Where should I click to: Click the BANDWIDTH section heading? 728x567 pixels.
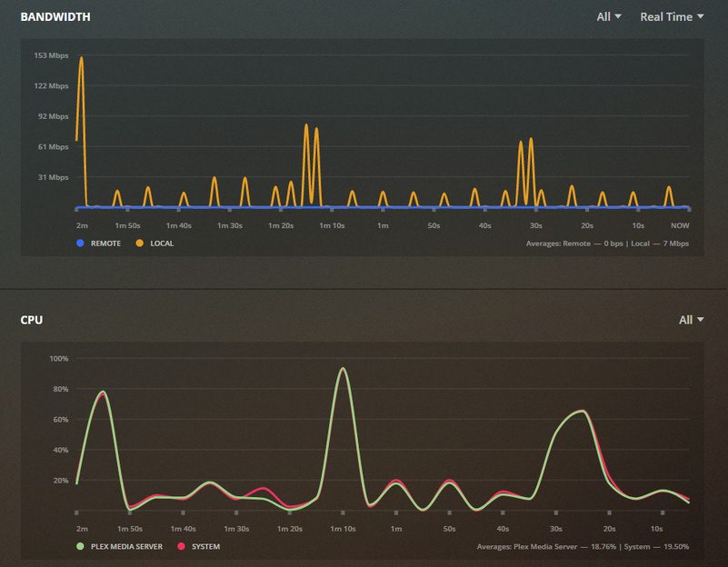pyautogui.click(x=55, y=16)
